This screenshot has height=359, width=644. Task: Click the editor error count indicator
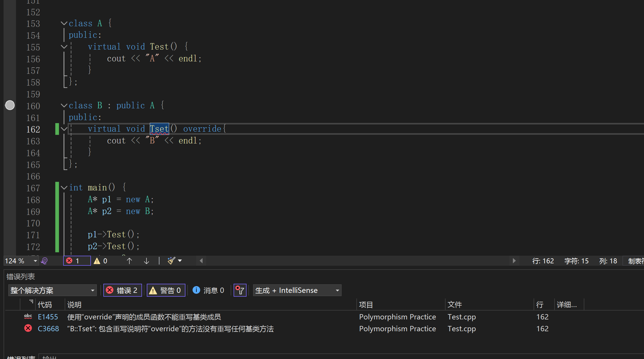pos(76,261)
